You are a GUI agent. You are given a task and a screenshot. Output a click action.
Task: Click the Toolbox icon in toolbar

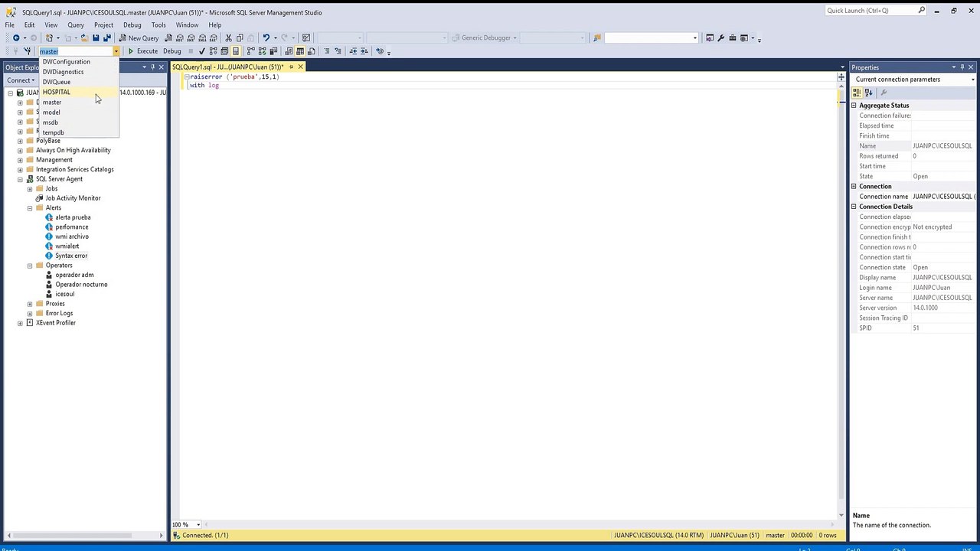[x=733, y=37]
